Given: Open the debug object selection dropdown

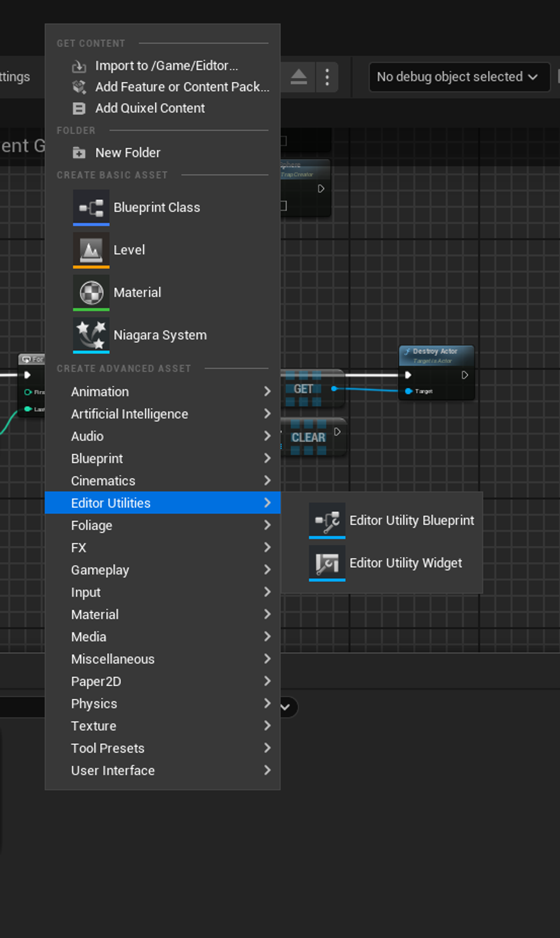Looking at the screenshot, I should pos(459,77).
